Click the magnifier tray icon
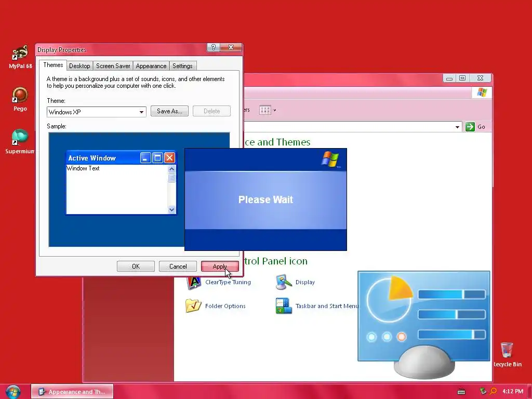The image size is (532, 399). [494, 391]
